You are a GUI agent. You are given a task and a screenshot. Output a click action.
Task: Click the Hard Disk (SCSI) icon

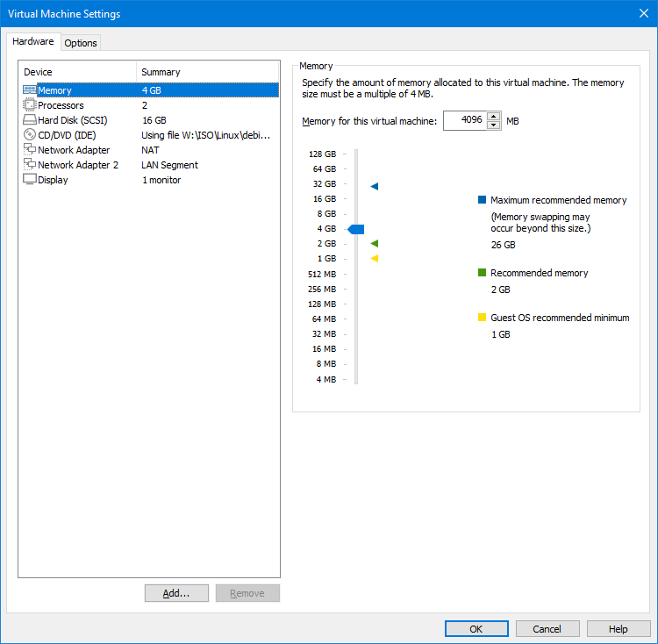point(30,120)
